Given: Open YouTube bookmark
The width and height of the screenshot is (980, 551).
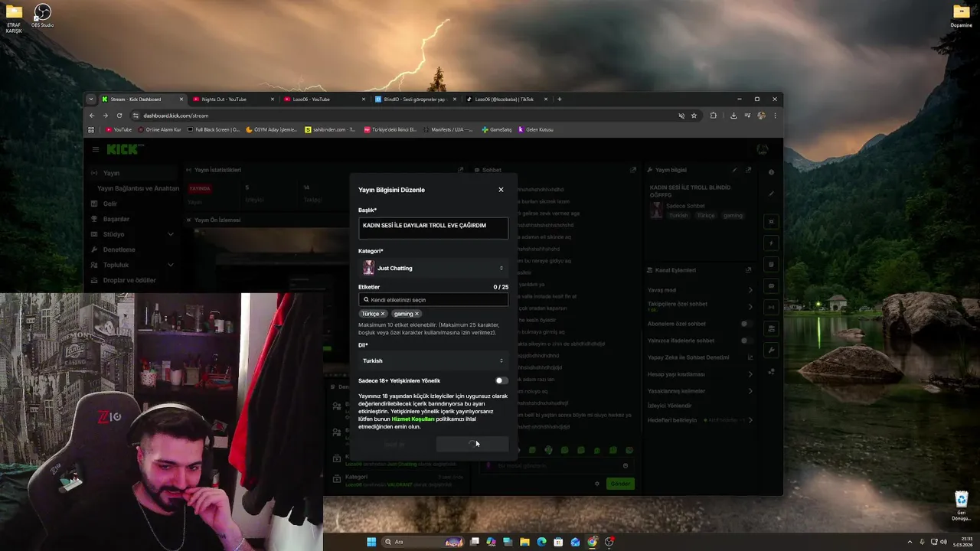Looking at the screenshot, I should pyautogui.click(x=119, y=130).
